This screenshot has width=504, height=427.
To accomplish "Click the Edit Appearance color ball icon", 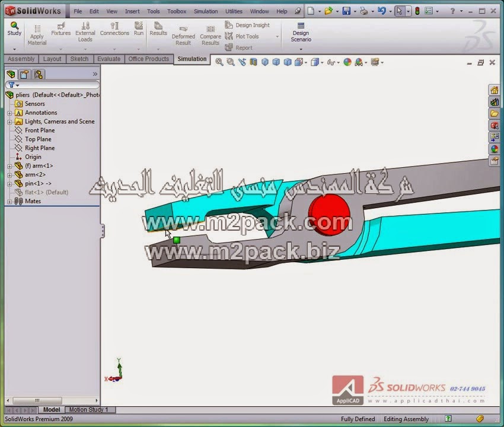I will coord(347,62).
